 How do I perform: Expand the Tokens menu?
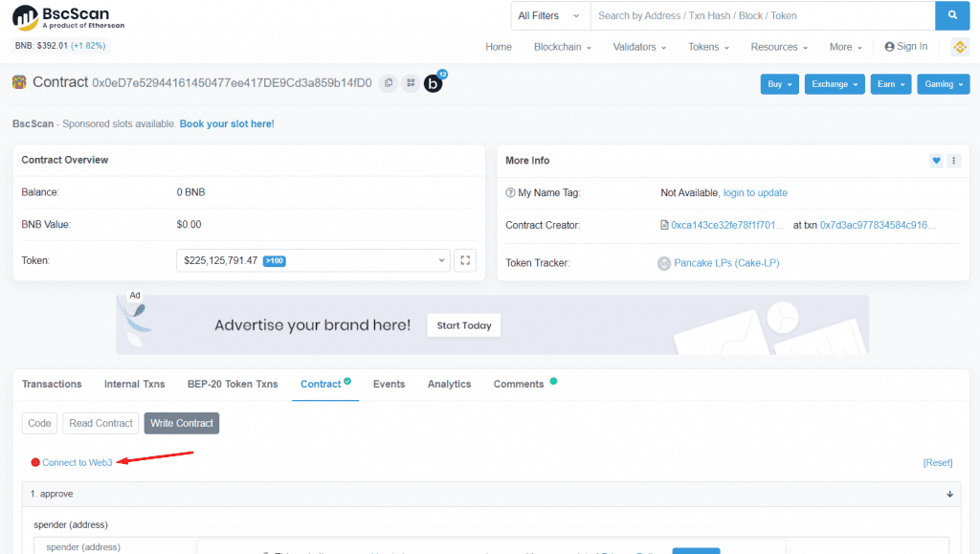(709, 47)
